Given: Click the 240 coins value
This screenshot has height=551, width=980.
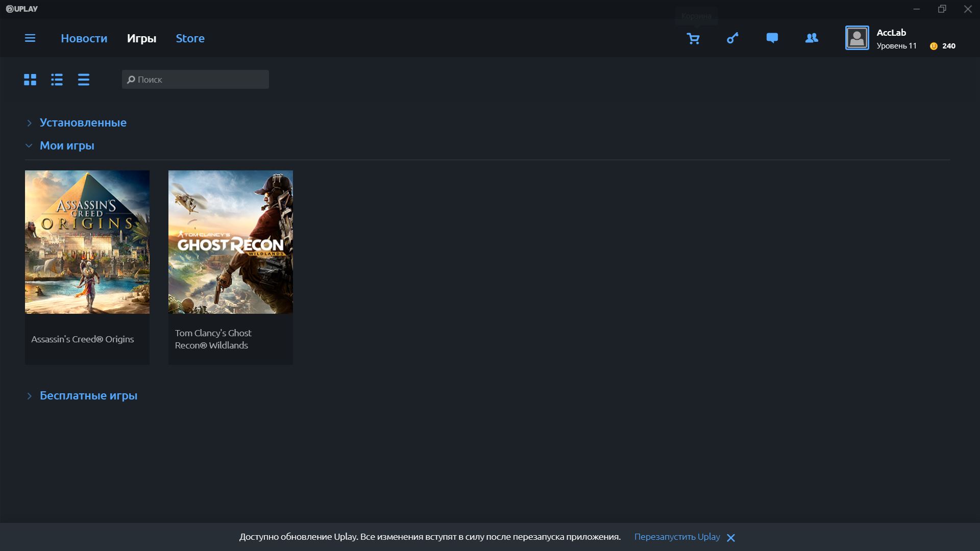Looking at the screenshot, I should tap(949, 46).
